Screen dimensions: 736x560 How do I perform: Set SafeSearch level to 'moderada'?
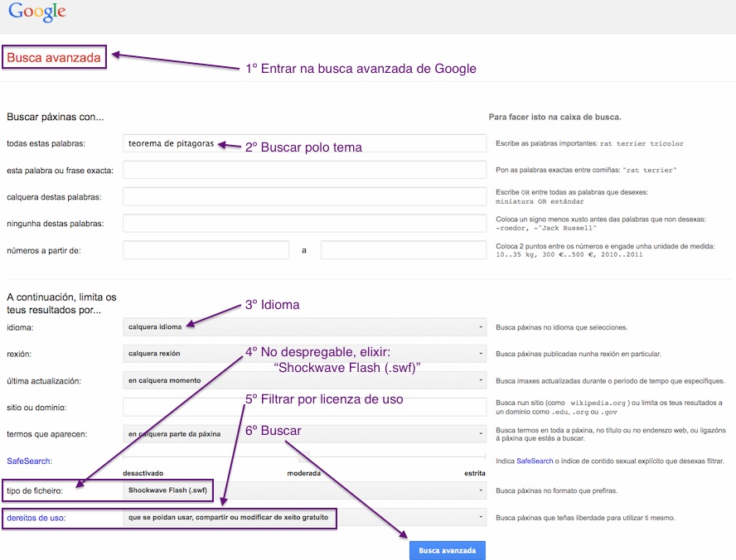click(304, 473)
